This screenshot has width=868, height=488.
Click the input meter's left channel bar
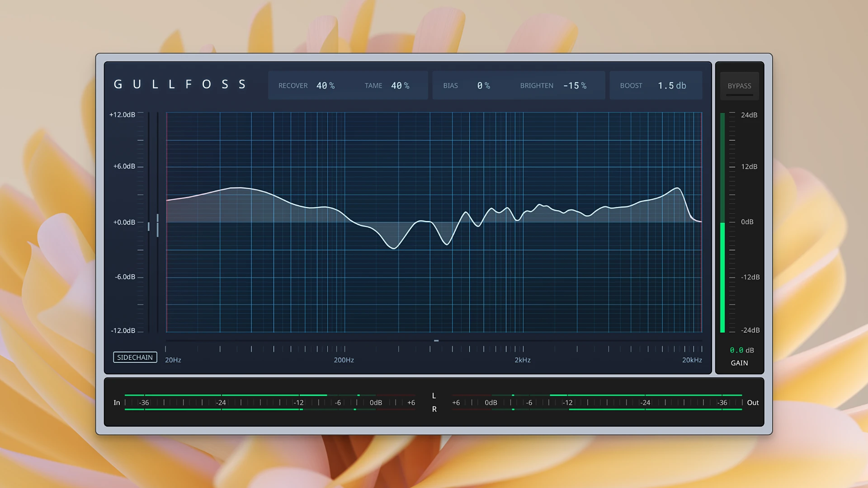(x=270, y=395)
